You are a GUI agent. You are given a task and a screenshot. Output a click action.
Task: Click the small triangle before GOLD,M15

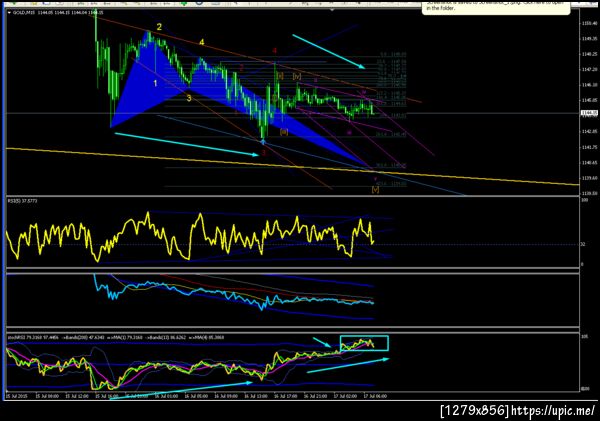pos(9,13)
